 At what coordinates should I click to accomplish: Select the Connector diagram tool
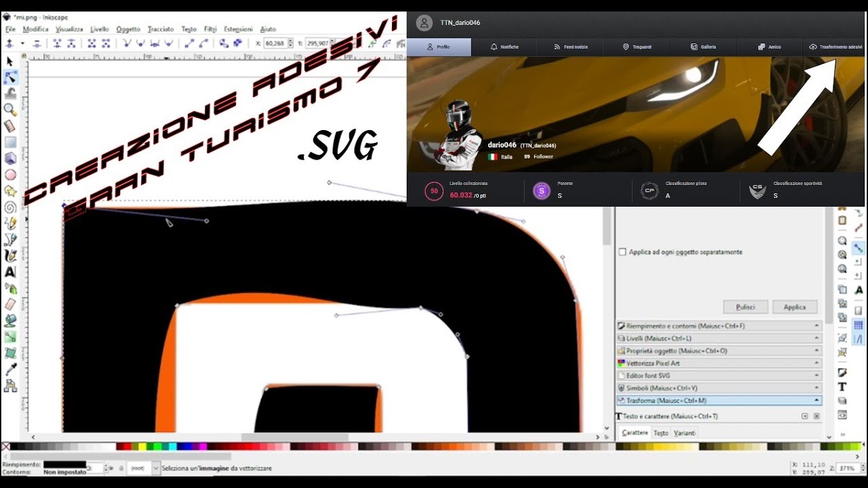[9, 386]
